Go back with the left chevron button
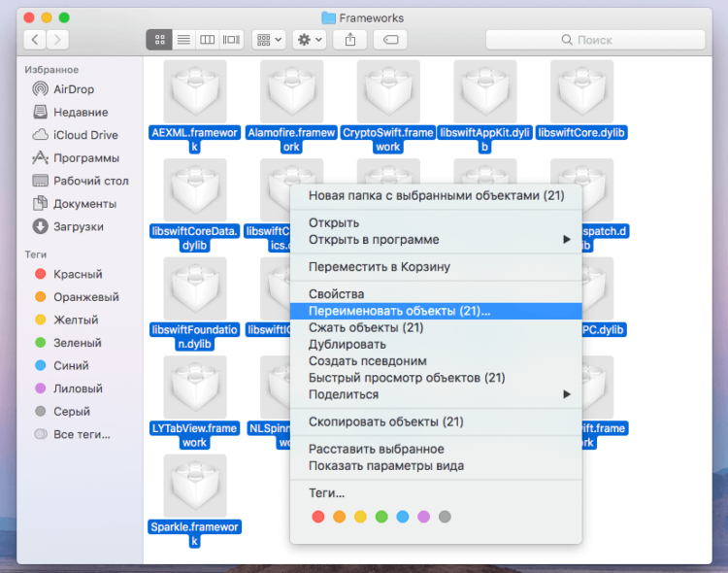This screenshot has height=573, width=728. pyautogui.click(x=35, y=40)
